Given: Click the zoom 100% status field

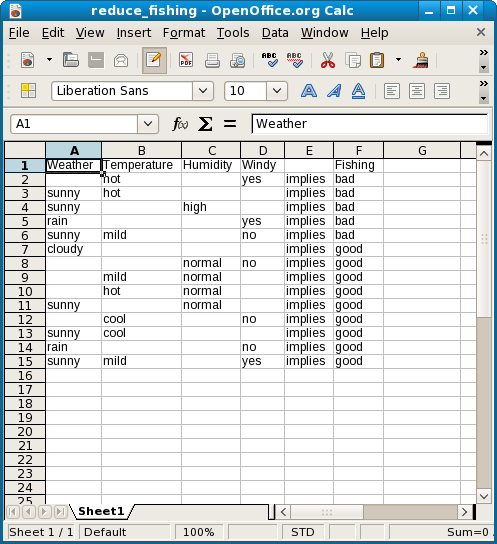Looking at the screenshot, I should pyautogui.click(x=199, y=532).
